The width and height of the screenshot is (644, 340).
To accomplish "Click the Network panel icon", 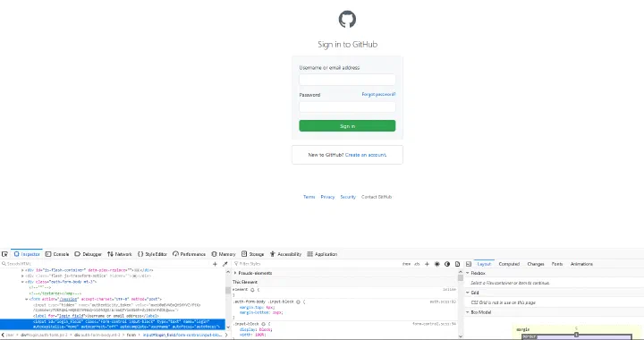I will (110, 254).
